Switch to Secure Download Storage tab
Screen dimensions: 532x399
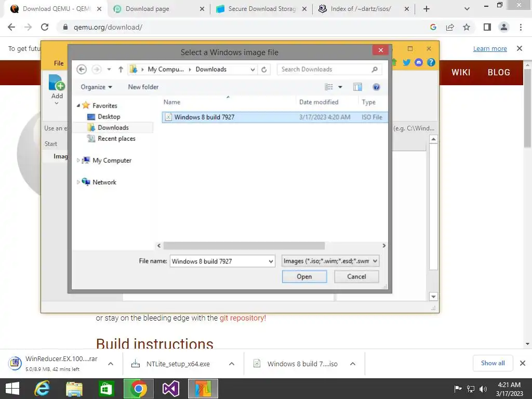point(261,9)
